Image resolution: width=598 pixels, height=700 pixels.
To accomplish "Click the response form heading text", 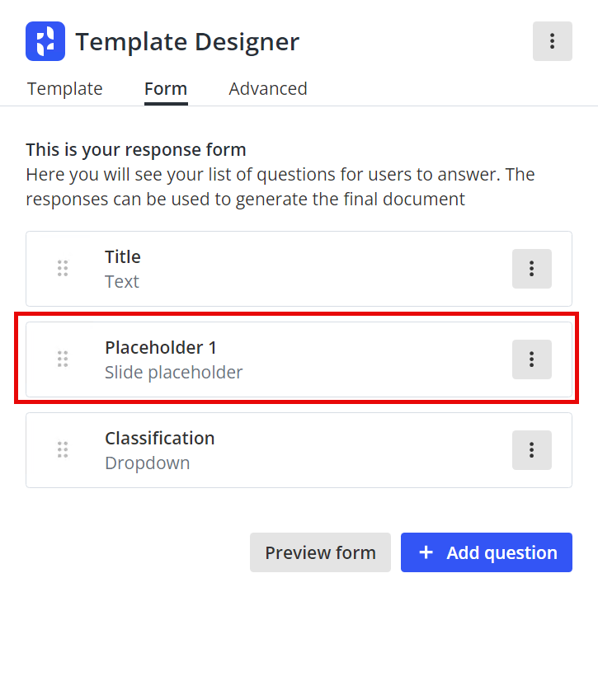I will click(136, 150).
